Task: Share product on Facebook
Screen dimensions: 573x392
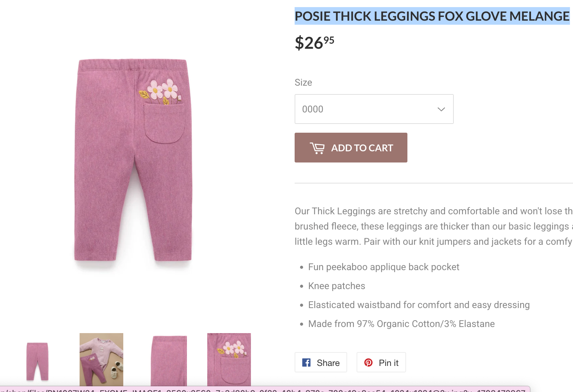Action: (321, 362)
